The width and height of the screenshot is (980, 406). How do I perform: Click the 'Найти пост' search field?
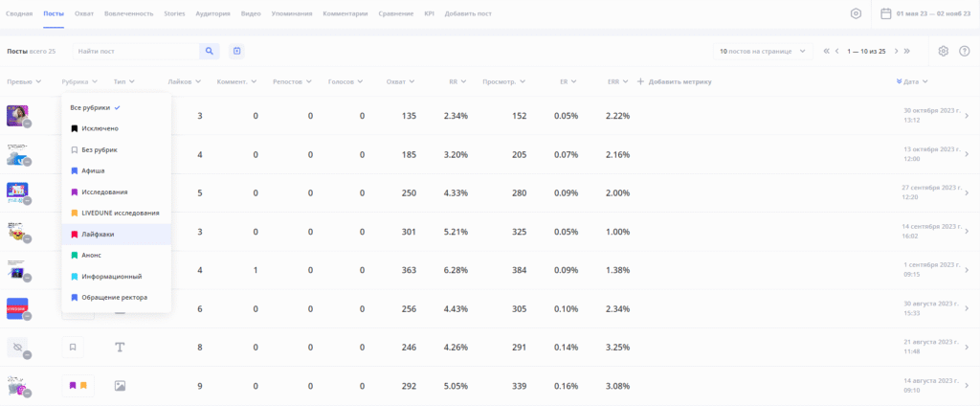pyautogui.click(x=136, y=51)
